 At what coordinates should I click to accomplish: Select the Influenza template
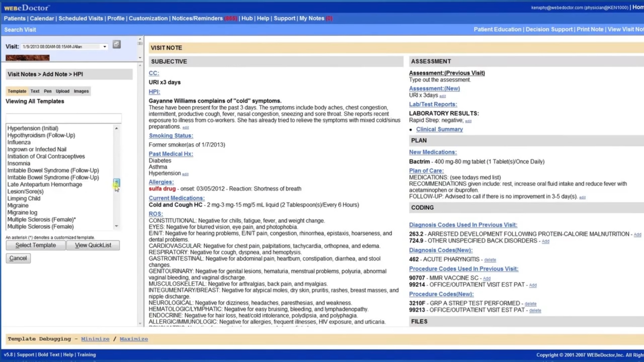coord(18,142)
